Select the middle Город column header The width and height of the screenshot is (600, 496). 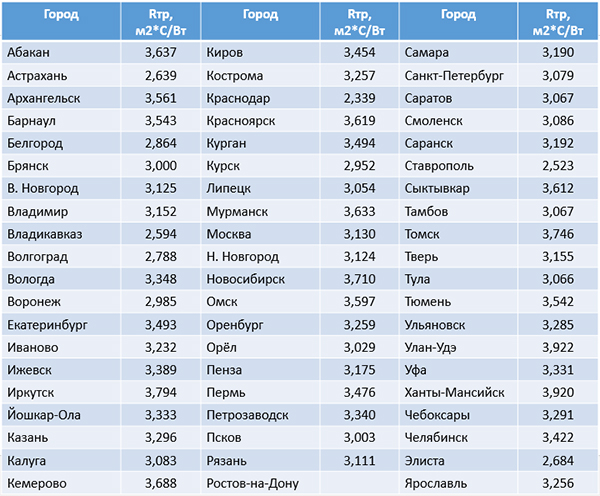point(260,21)
